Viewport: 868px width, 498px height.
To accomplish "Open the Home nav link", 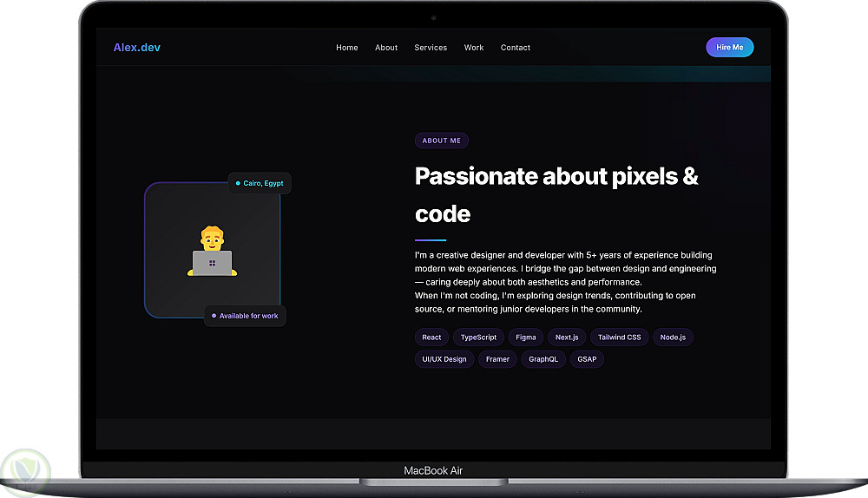I will click(x=347, y=48).
